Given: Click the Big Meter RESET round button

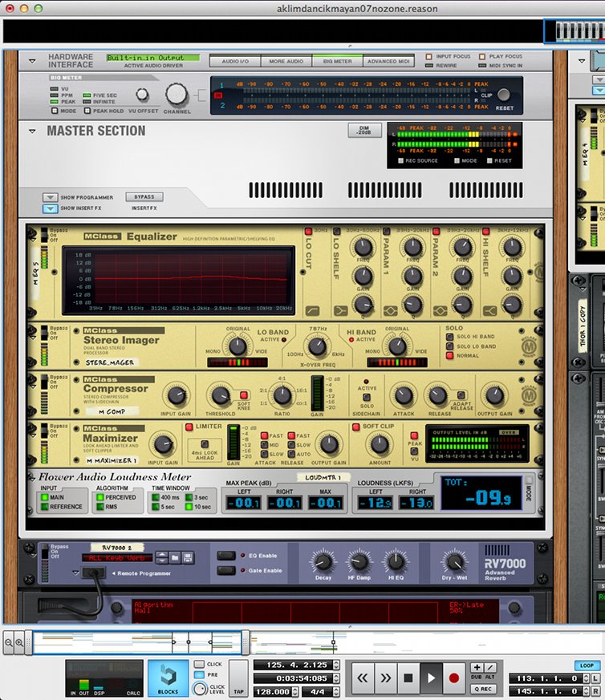Looking at the screenshot, I should point(504,95).
